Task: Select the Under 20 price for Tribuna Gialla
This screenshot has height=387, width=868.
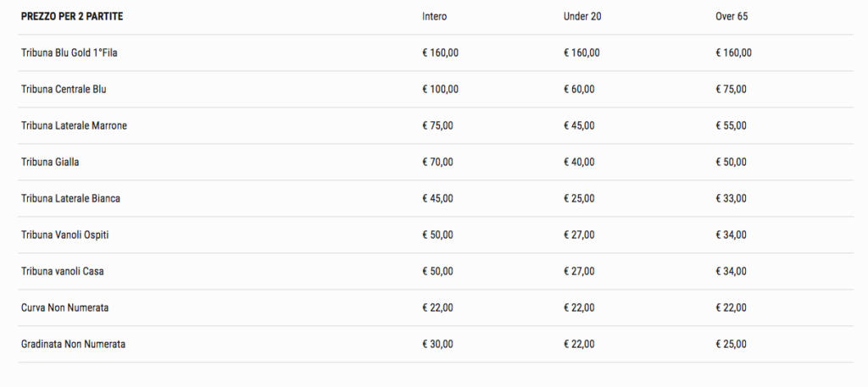Action: [579, 163]
